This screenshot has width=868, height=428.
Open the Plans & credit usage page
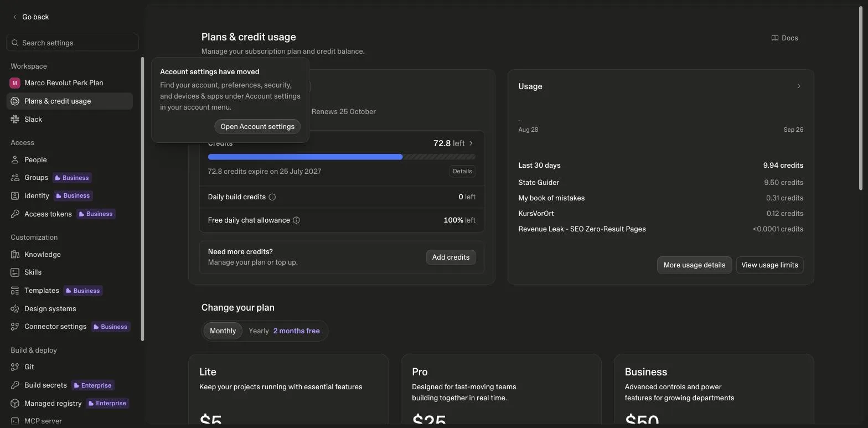point(70,101)
